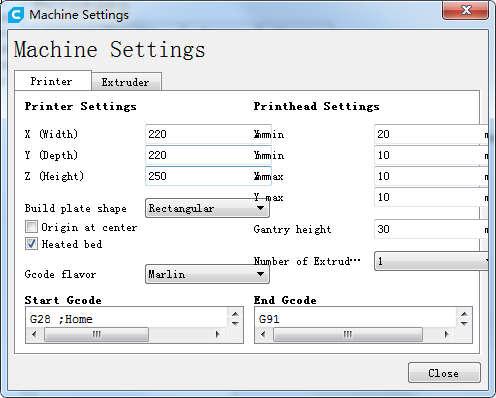Edit the Y (Depth) value field

tap(208, 155)
